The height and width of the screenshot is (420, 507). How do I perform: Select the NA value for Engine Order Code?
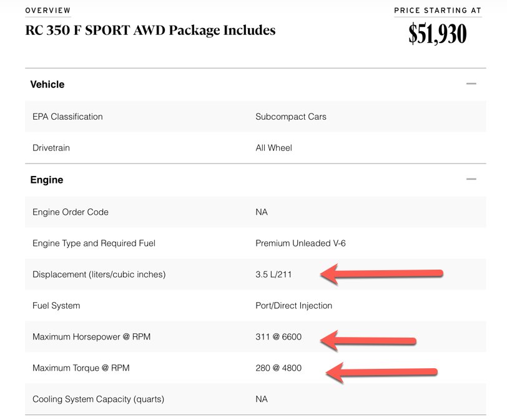click(261, 212)
